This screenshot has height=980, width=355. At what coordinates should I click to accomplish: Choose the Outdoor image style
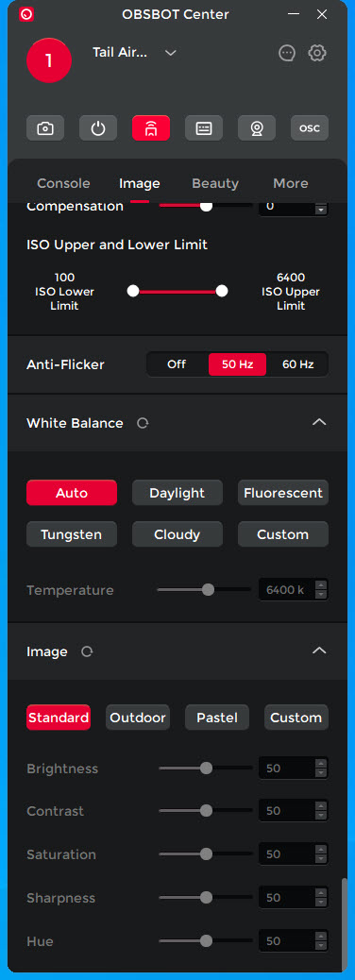[x=138, y=718]
